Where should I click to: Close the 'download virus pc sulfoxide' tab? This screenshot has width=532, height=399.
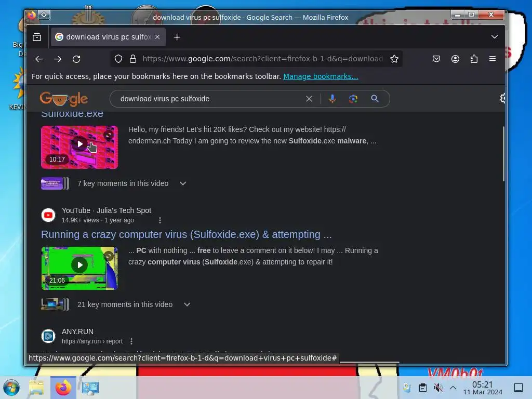157,37
